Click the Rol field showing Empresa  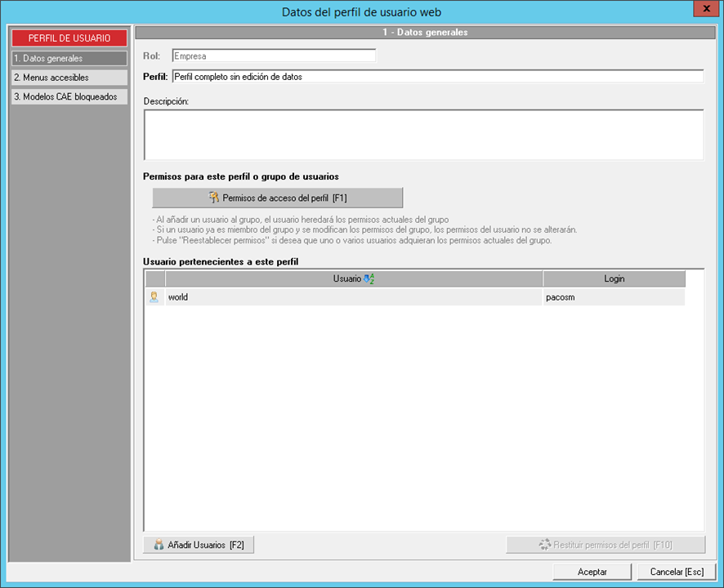click(x=274, y=56)
